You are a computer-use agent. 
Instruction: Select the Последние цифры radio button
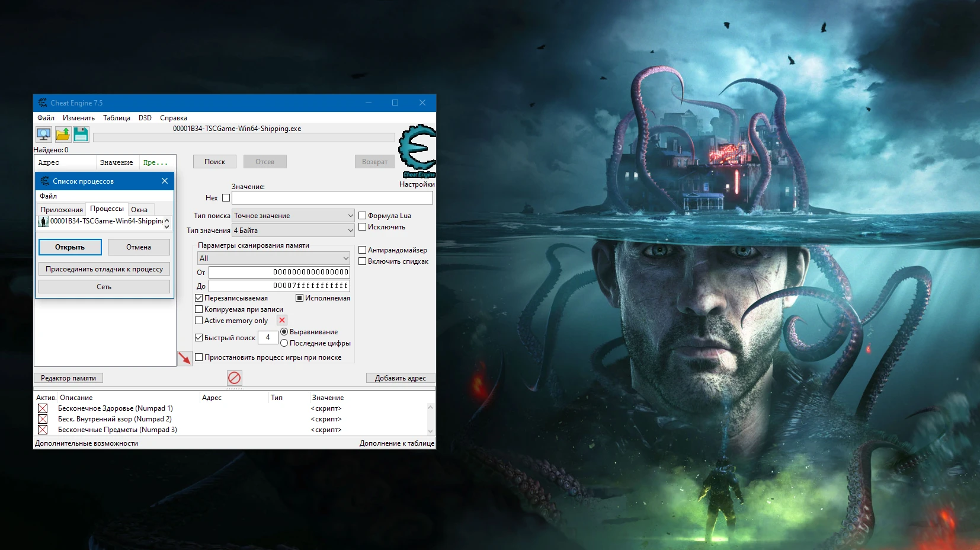pyautogui.click(x=285, y=343)
